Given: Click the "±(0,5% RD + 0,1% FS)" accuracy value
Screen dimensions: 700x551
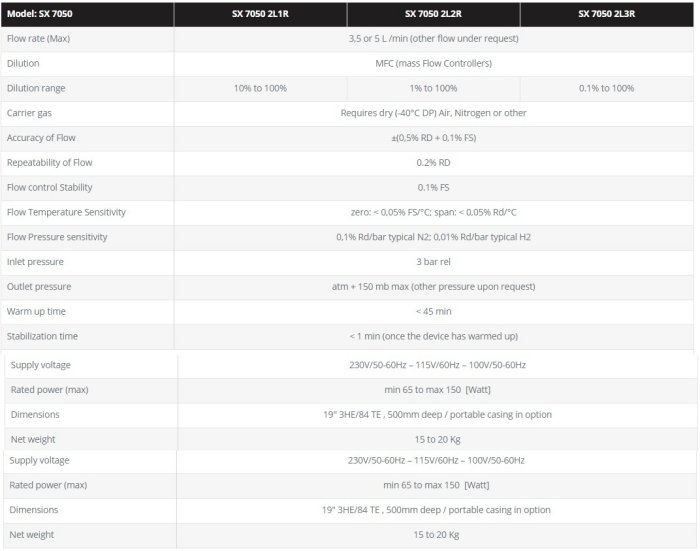Looking at the screenshot, I should coord(433,138).
